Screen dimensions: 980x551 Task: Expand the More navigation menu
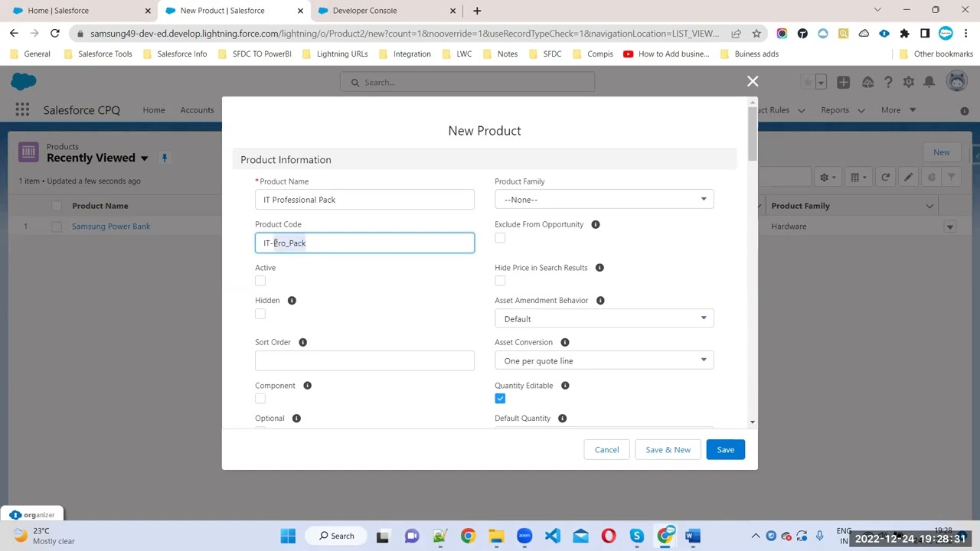pos(898,110)
